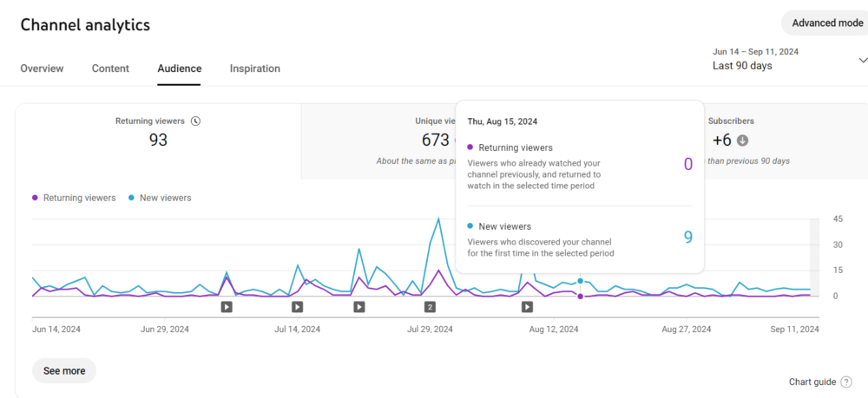
Task: Open the video marker just before Aug 12
Action: click(x=527, y=306)
